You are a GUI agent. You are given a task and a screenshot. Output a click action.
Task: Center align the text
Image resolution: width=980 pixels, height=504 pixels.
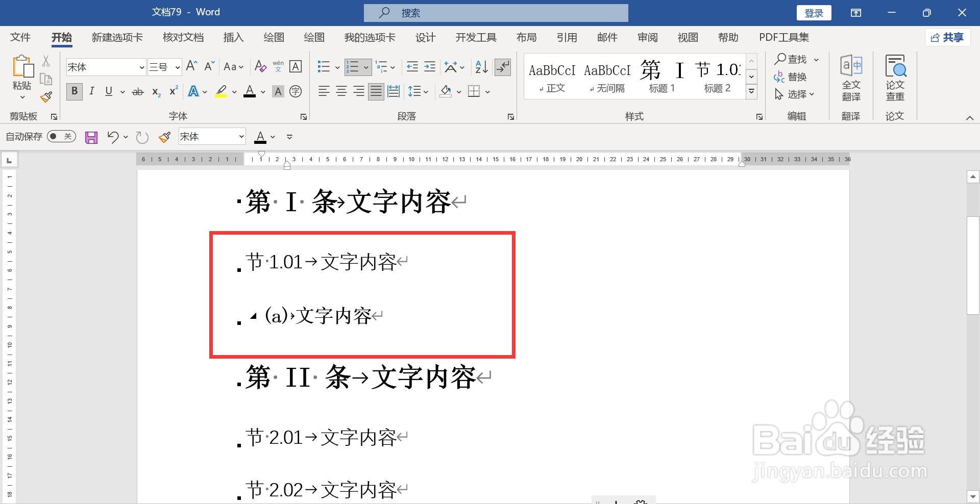pyautogui.click(x=341, y=92)
